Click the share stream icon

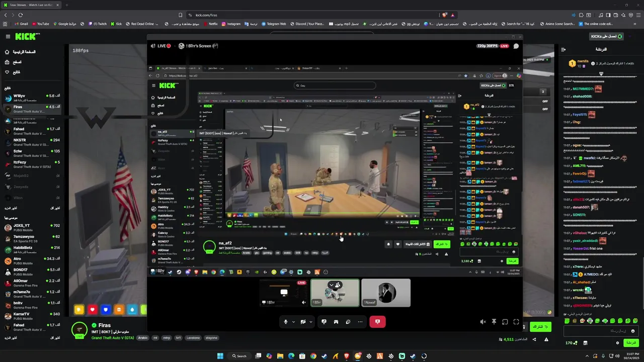pyautogui.click(x=534, y=339)
